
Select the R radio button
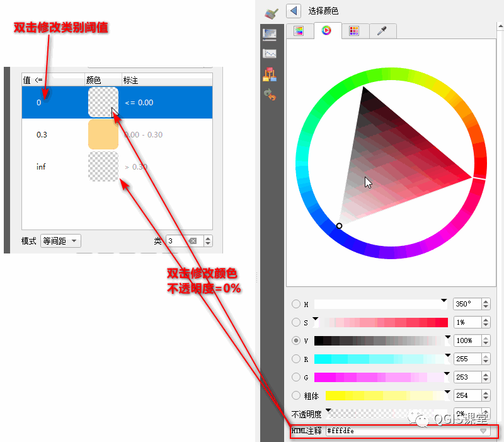(x=295, y=359)
